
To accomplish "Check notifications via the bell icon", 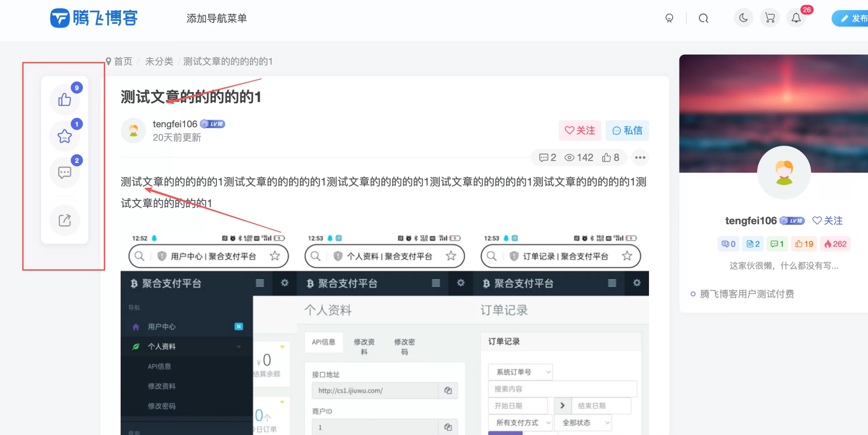I will [796, 18].
